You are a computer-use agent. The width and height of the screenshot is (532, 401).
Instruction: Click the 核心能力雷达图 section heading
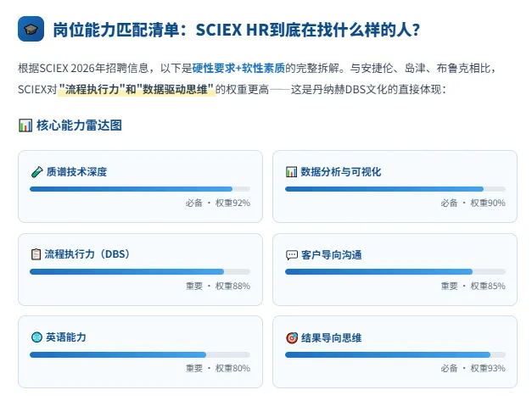[x=79, y=125]
